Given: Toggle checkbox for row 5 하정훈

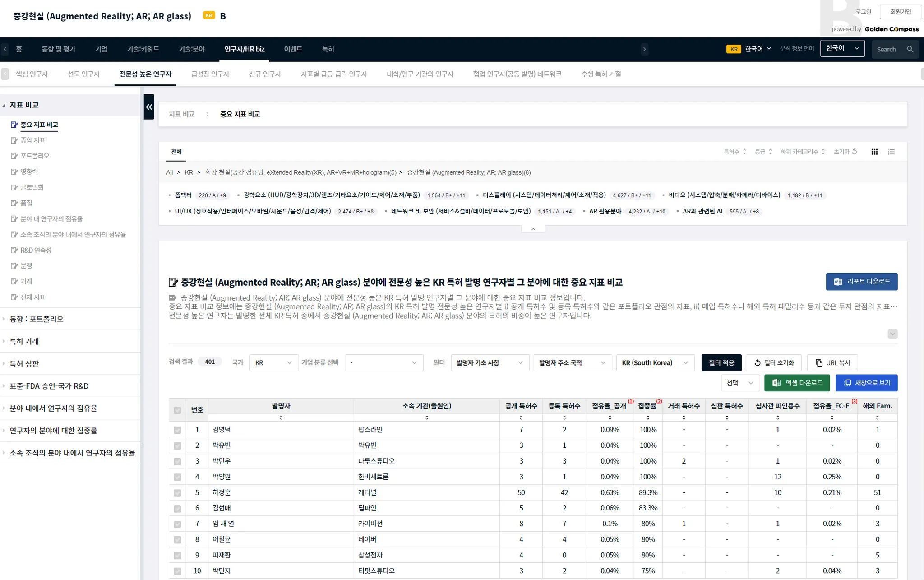Looking at the screenshot, I should [x=177, y=493].
